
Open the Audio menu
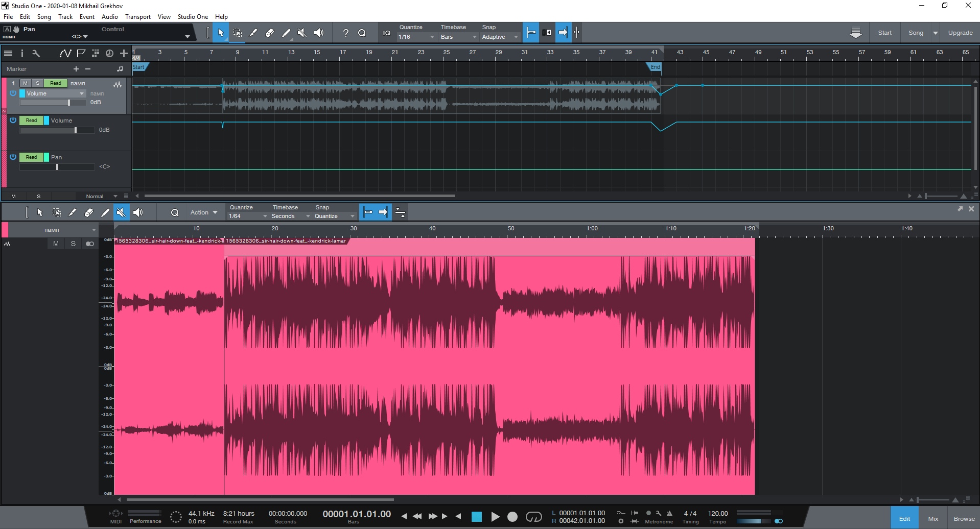click(x=109, y=17)
